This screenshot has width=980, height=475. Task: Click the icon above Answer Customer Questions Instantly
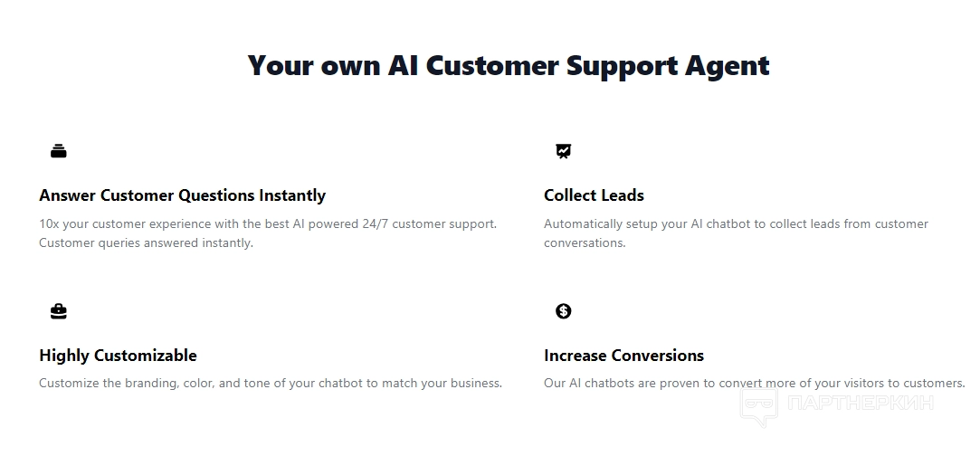pos(59,151)
